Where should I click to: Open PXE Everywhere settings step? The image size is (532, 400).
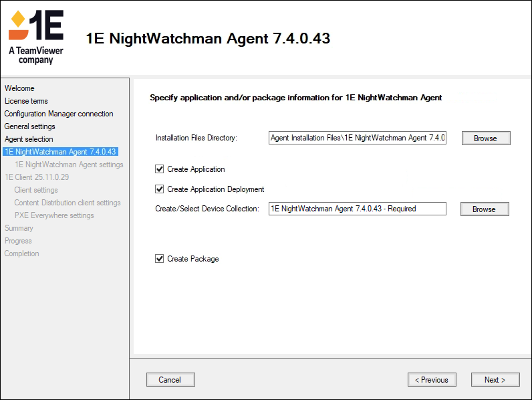[x=54, y=215]
